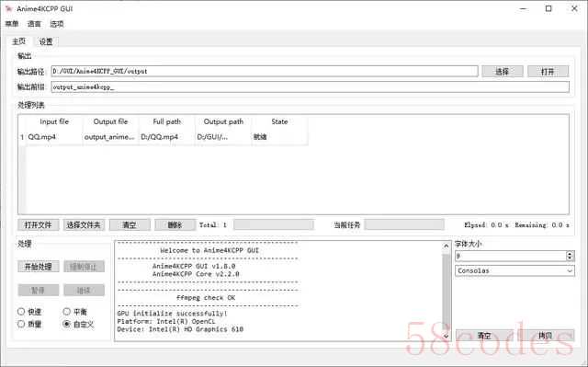Click the 当前任务 current task progress bar
The height and width of the screenshot is (367, 588).
click(x=404, y=225)
